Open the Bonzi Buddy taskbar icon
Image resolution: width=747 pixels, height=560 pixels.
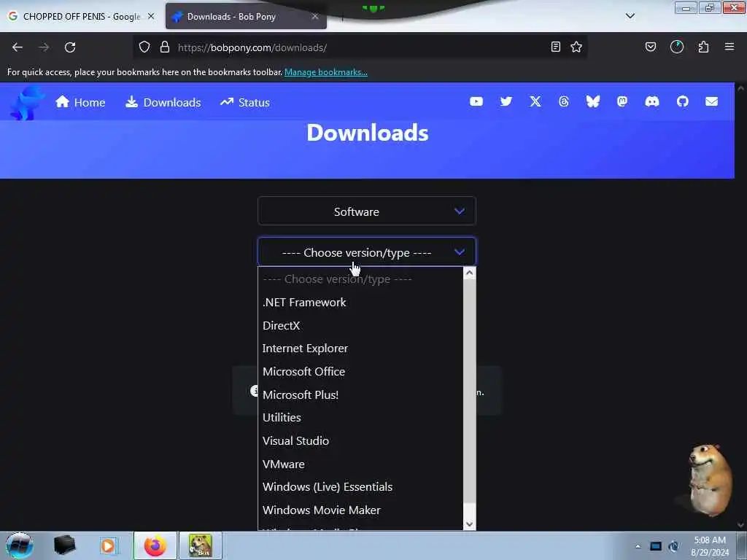pyautogui.click(x=200, y=545)
